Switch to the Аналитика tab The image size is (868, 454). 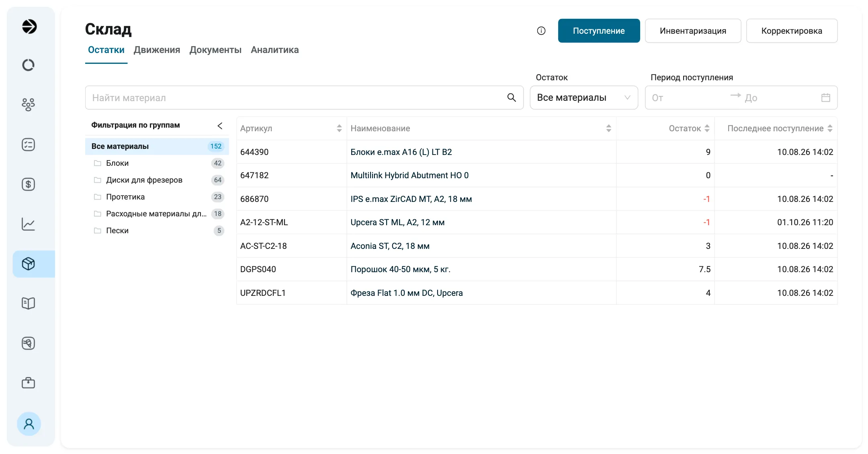click(x=275, y=50)
